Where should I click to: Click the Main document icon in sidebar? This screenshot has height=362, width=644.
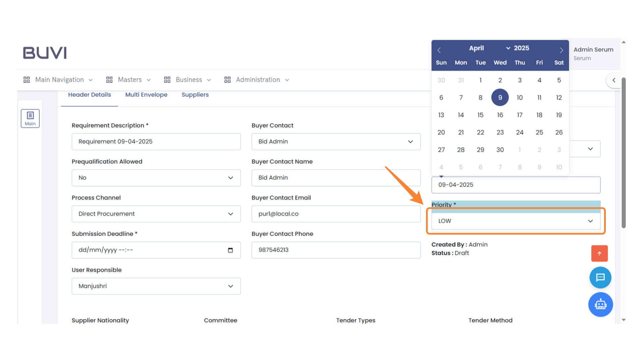[30, 118]
